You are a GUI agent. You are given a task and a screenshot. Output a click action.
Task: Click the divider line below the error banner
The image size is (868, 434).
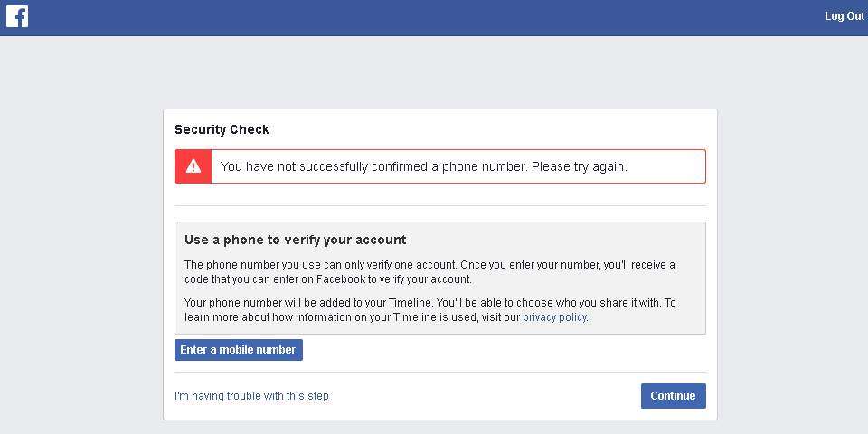point(439,205)
